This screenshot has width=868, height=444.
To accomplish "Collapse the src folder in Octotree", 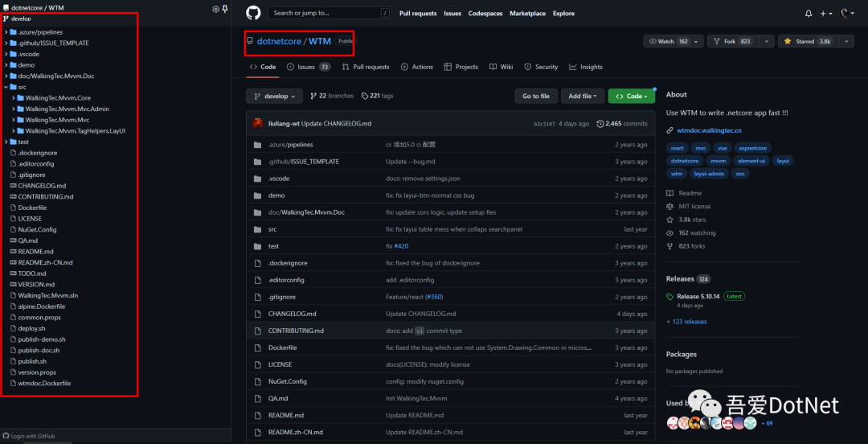I will click(6, 87).
